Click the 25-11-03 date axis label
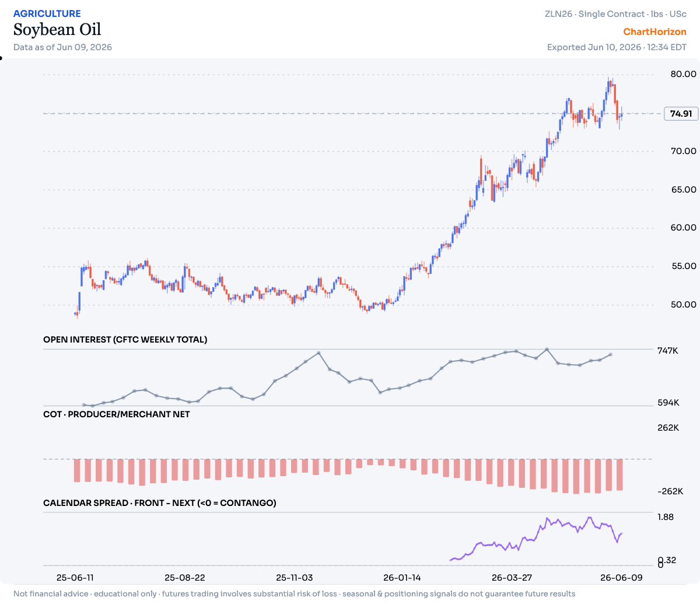Screen dimensions: 700x604 point(294,578)
